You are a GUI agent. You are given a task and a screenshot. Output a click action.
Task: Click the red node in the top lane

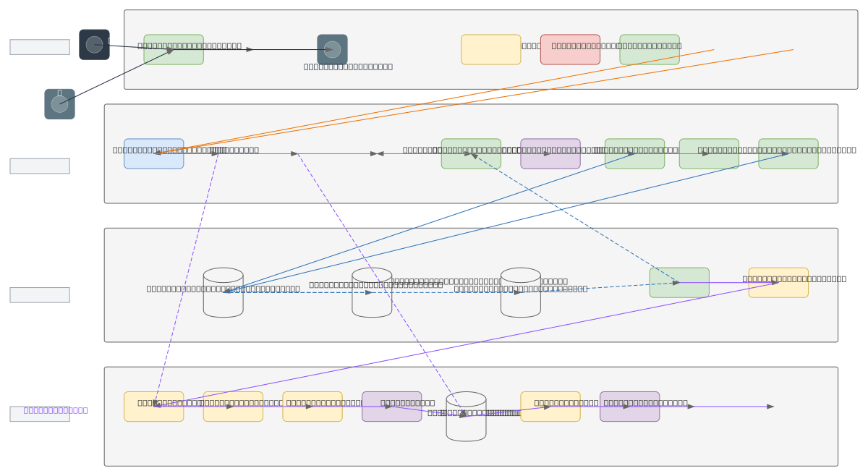(570, 49)
